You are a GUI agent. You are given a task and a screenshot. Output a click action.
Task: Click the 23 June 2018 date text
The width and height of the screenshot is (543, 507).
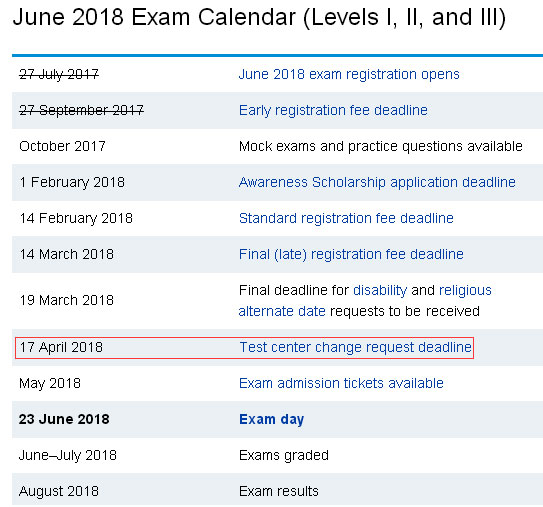[x=64, y=419]
